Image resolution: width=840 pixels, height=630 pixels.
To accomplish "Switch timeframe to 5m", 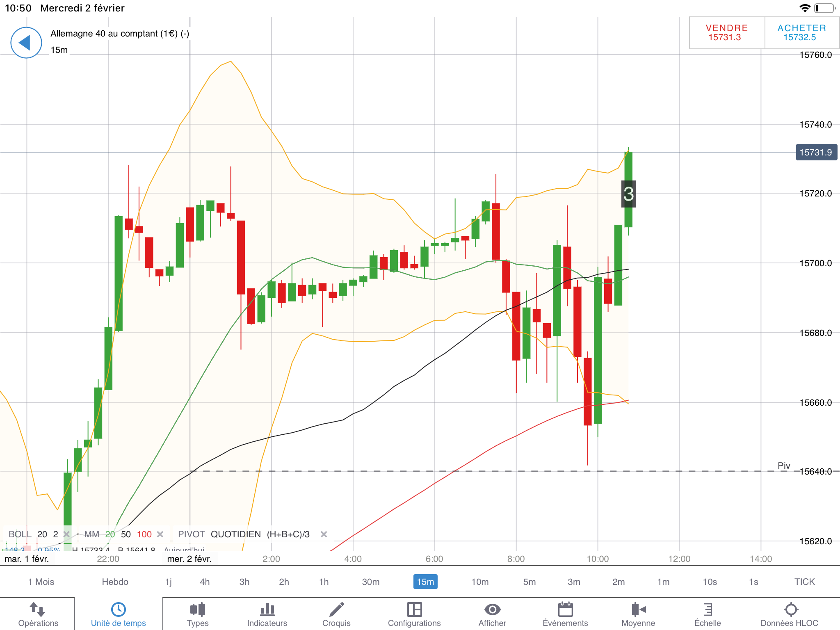I will 529,582.
